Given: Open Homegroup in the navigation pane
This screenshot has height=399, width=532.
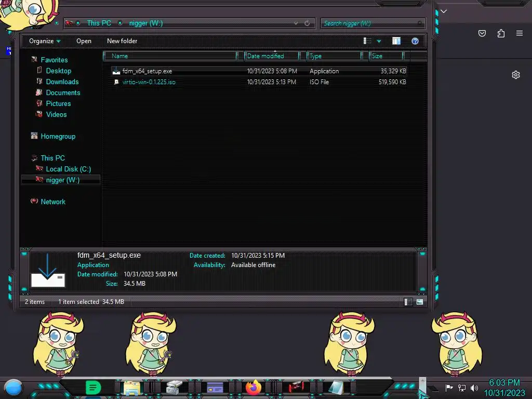Looking at the screenshot, I should [58, 137].
